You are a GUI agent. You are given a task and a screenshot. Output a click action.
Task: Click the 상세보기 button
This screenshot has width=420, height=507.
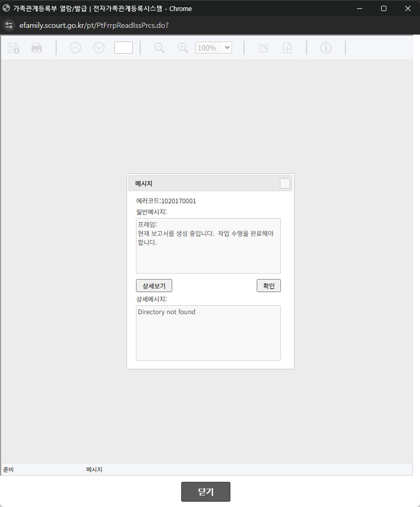pyautogui.click(x=154, y=286)
